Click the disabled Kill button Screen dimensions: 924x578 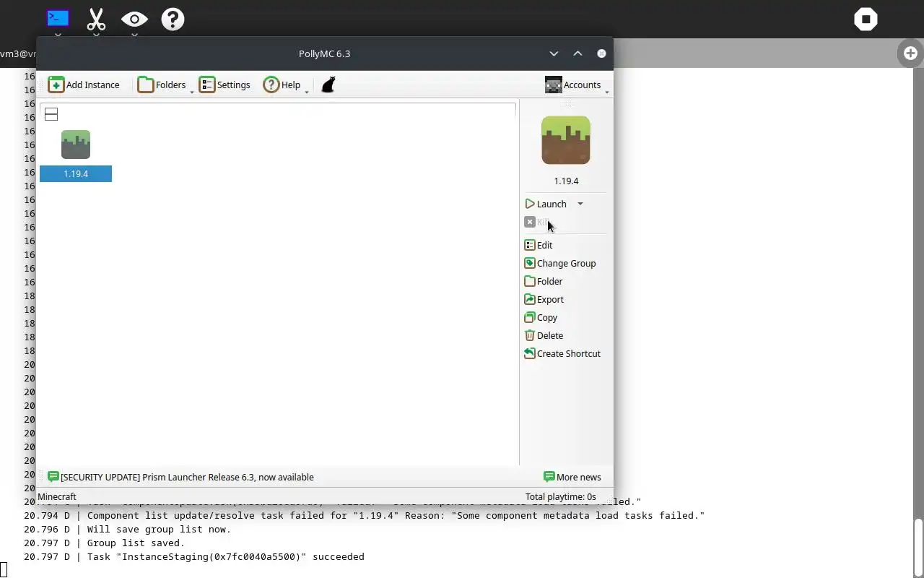pyautogui.click(x=539, y=222)
